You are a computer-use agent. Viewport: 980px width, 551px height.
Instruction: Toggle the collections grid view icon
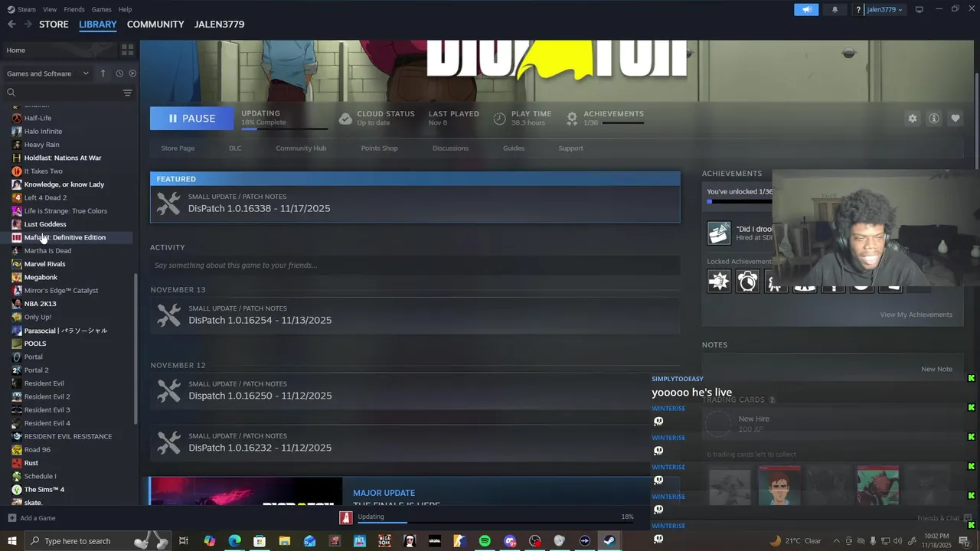click(127, 50)
